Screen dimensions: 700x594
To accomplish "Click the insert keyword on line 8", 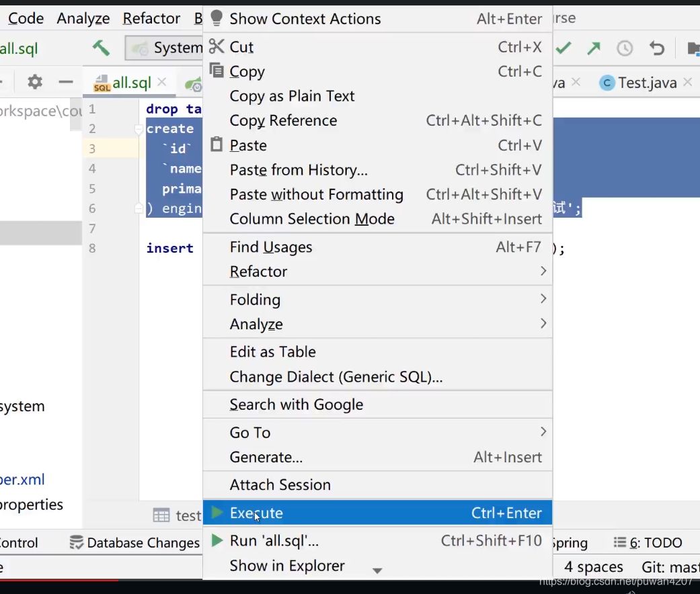I will pos(169,248).
